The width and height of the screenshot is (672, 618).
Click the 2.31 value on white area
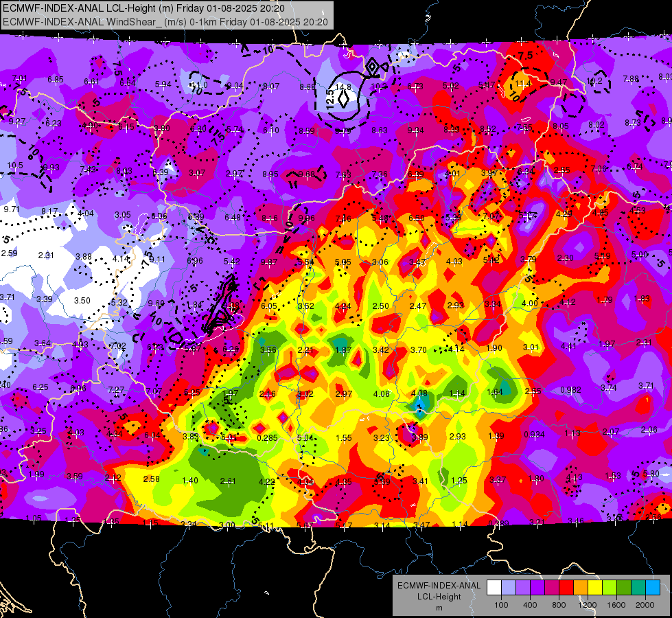click(46, 255)
